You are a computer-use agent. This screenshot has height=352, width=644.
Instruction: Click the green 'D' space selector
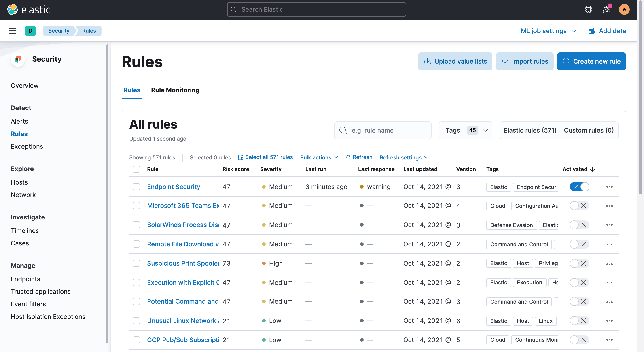30,31
